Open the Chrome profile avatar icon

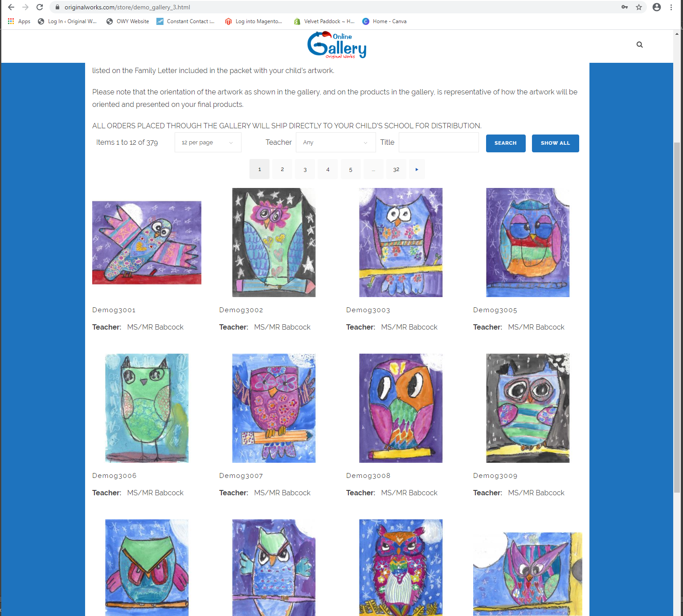(x=656, y=7)
